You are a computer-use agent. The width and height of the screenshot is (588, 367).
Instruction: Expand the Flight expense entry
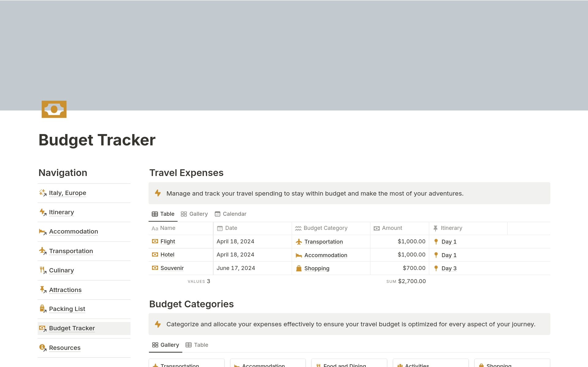[168, 241]
